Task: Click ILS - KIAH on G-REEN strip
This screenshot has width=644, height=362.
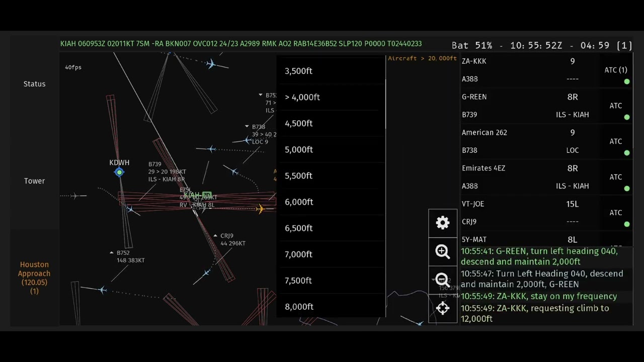Action: pos(573,115)
